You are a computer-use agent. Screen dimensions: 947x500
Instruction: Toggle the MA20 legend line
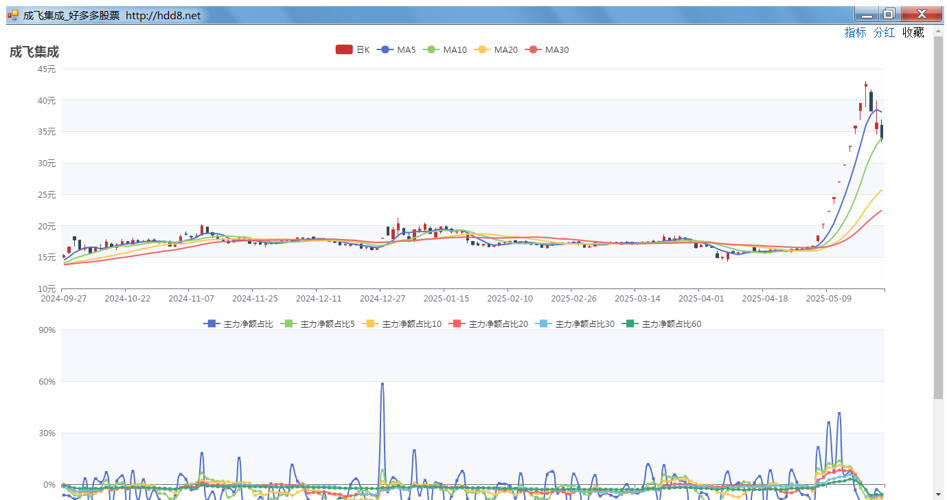click(x=496, y=50)
